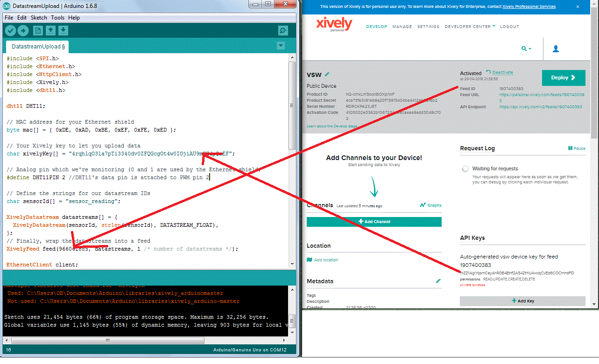Click the user profile icon in Xively
The image size is (599, 364).
pos(556,49)
